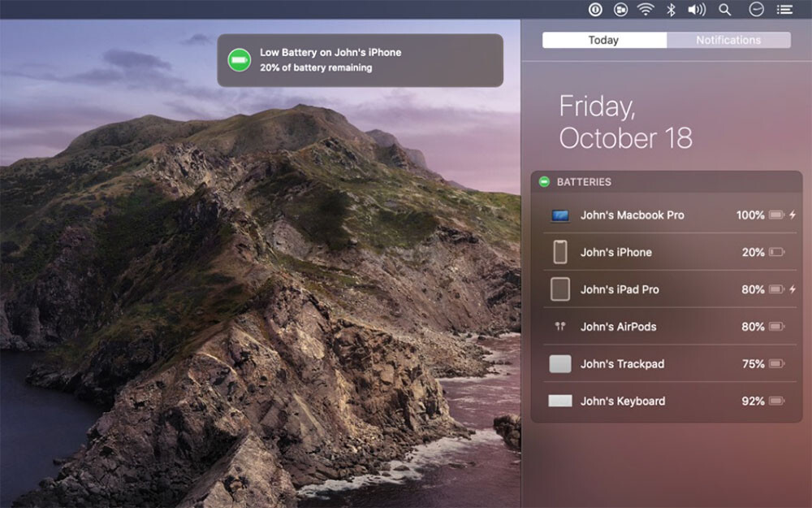Click the MacBook Pro device icon
Image resolution: width=812 pixels, height=508 pixels.
pos(559,215)
